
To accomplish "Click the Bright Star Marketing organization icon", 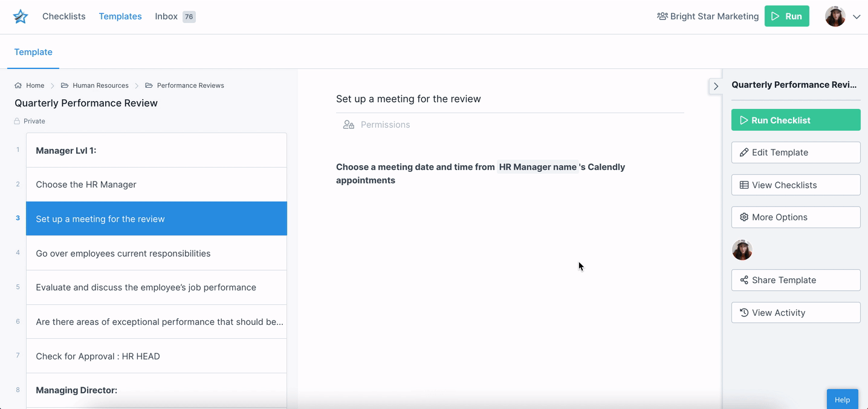I will click(662, 16).
